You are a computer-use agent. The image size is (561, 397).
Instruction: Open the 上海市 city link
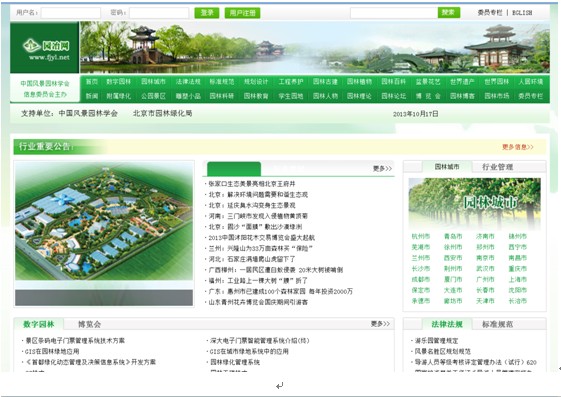[x=517, y=279]
